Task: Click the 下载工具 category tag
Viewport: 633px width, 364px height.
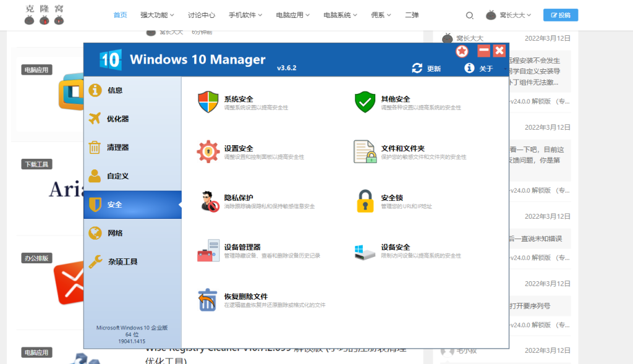Action: click(36, 164)
